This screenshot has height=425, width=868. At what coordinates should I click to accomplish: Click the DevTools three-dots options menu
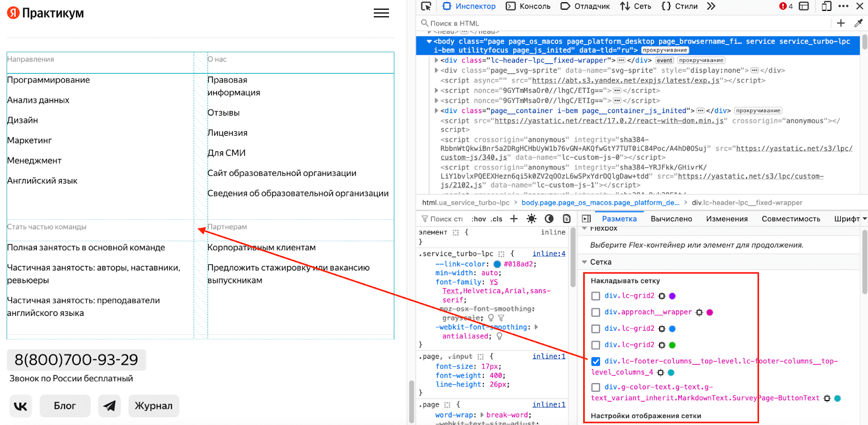coord(843,6)
